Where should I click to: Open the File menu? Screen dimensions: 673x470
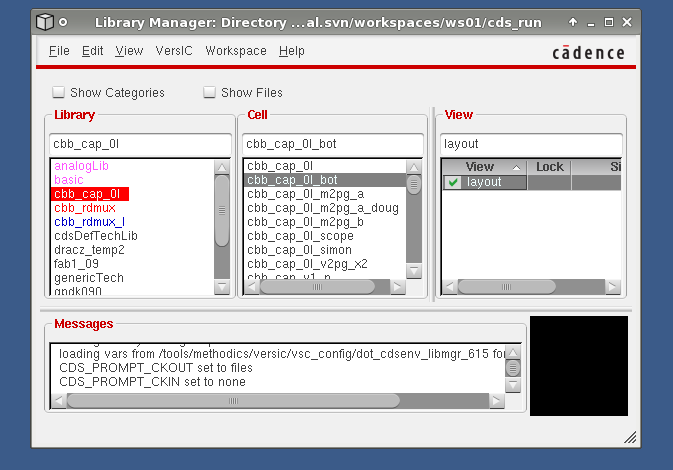tap(59, 51)
